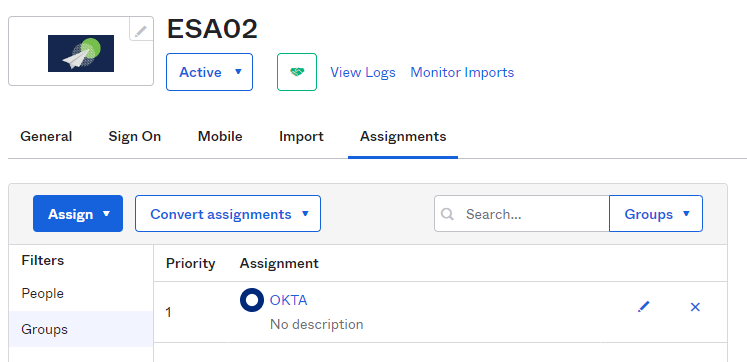Click the ESA02 paper plane logo thumbnail

(x=81, y=53)
